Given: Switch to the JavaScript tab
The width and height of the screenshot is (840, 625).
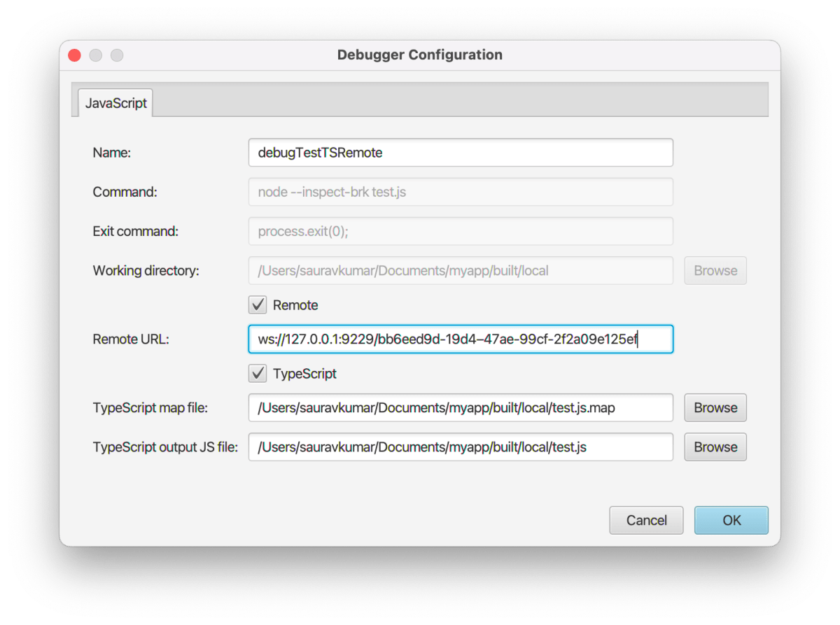Looking at the screenshot, I should [x=116, y=103].
